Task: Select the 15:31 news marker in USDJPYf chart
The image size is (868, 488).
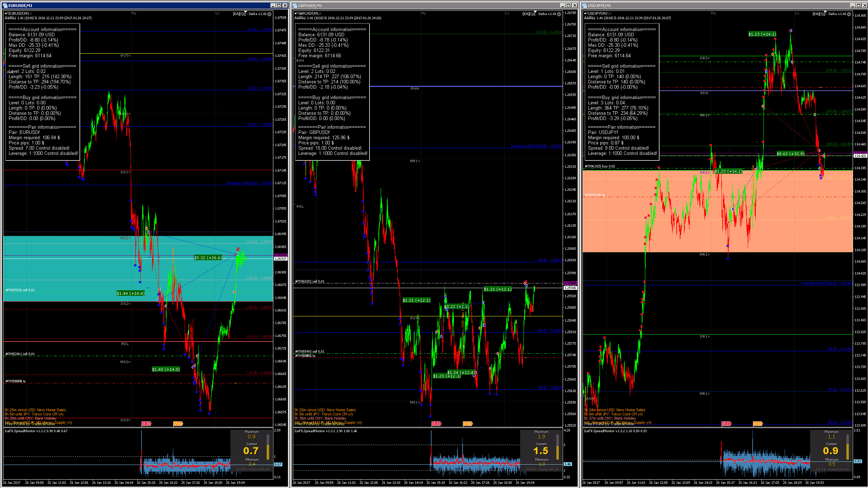Action: pyautogui.click(x=726, y=423)
